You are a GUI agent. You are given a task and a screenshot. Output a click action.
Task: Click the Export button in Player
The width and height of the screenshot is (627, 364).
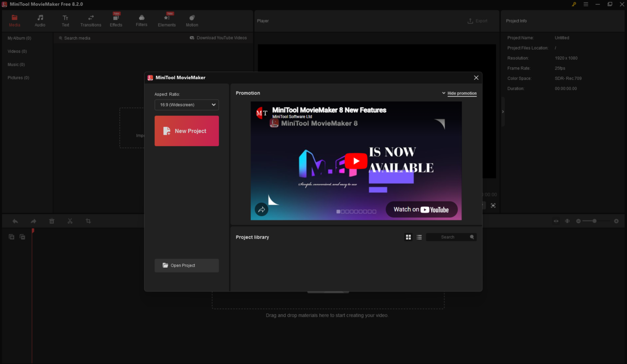[478, 21]
